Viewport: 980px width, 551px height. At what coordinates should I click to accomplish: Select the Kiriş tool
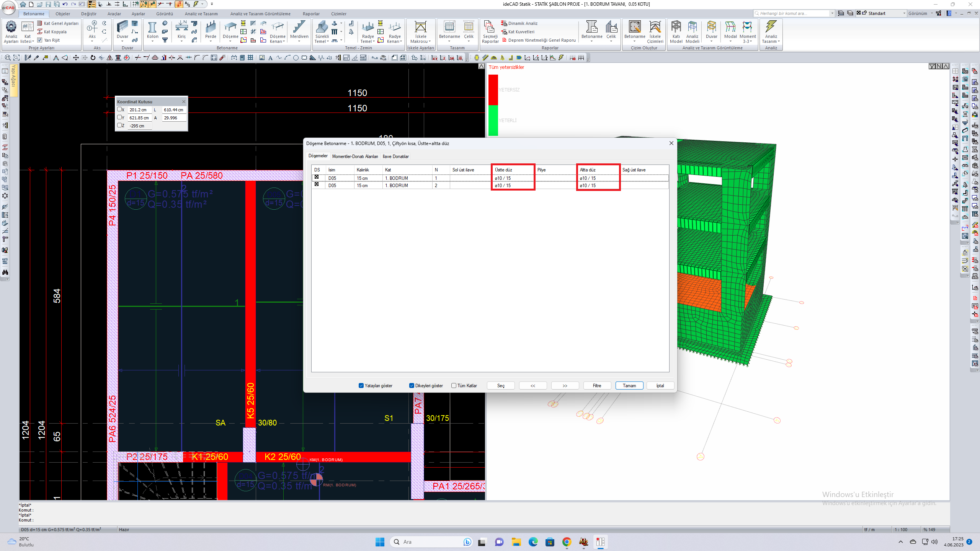pyautogui.click(x=181, y=31)
